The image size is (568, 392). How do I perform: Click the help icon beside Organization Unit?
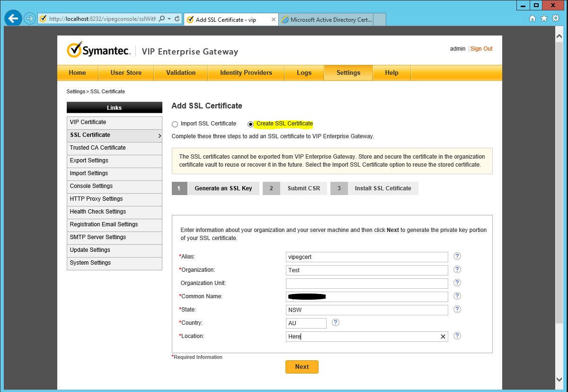457,283
